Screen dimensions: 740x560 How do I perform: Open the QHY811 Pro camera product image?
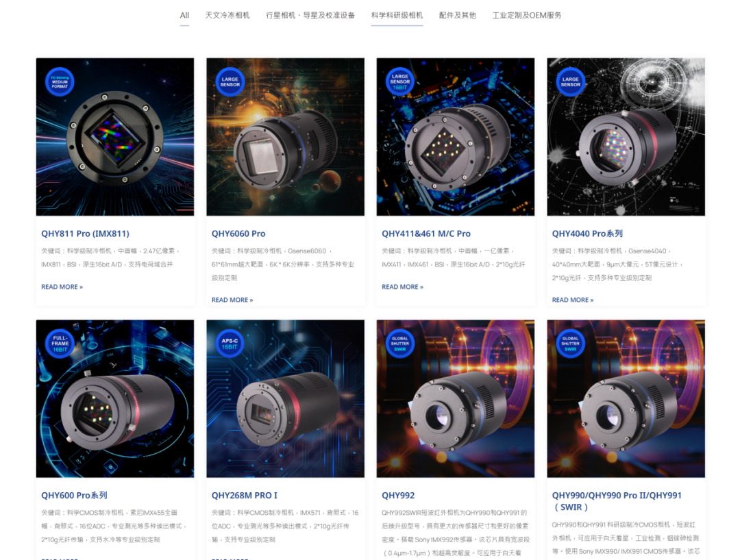click(115, 137)
